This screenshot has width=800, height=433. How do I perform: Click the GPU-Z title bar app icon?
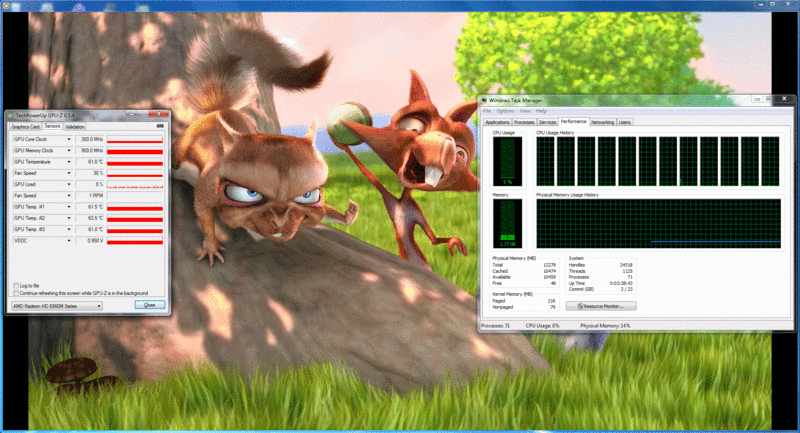click(11, 116)
